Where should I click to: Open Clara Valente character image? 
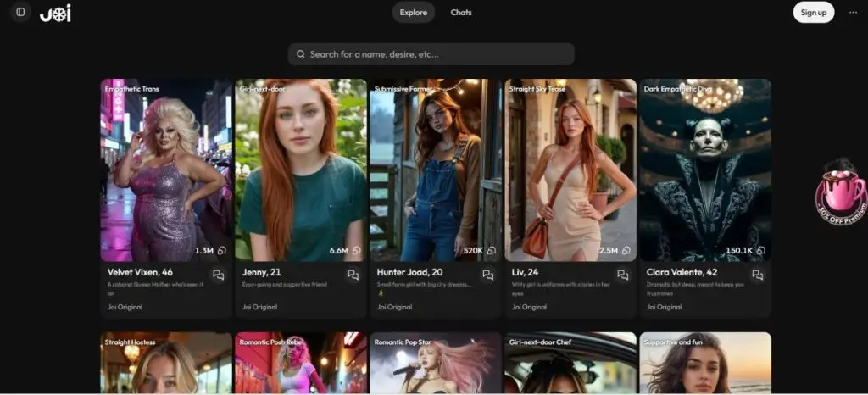coord(705,170)
